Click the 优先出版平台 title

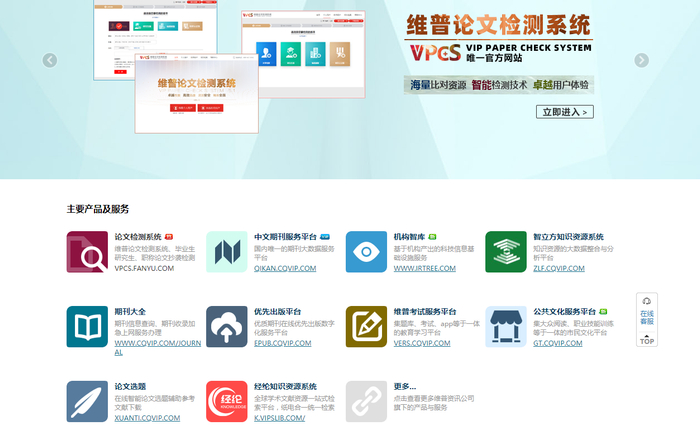pyautogui.click(x=277, y=311)
